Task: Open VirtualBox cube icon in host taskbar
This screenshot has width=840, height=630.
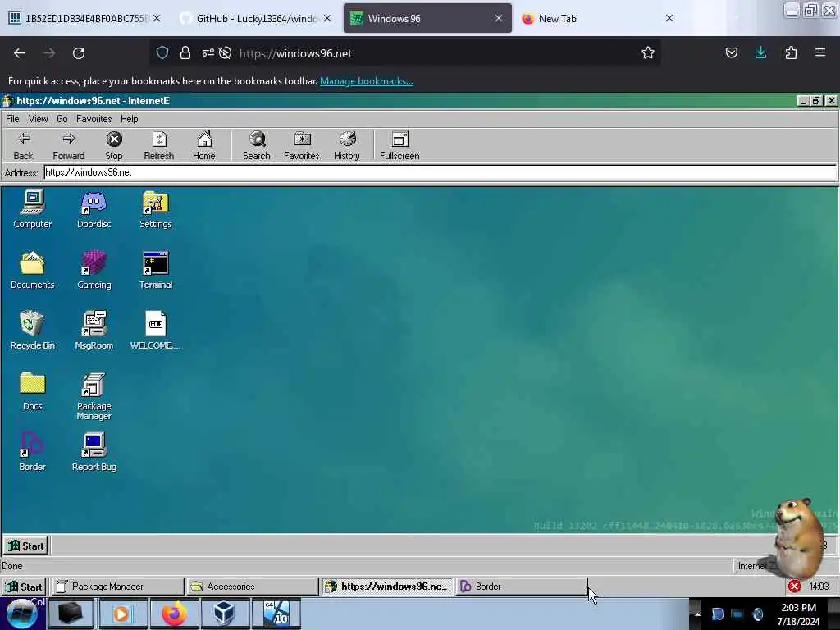Action: coord(225,614)
